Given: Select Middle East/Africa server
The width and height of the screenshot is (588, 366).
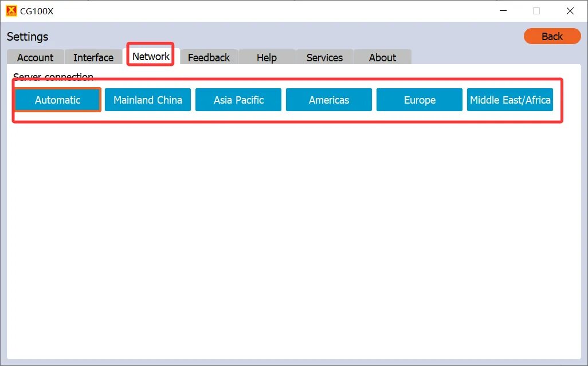Looking at the screenshot, I should (x=510, y=100).
